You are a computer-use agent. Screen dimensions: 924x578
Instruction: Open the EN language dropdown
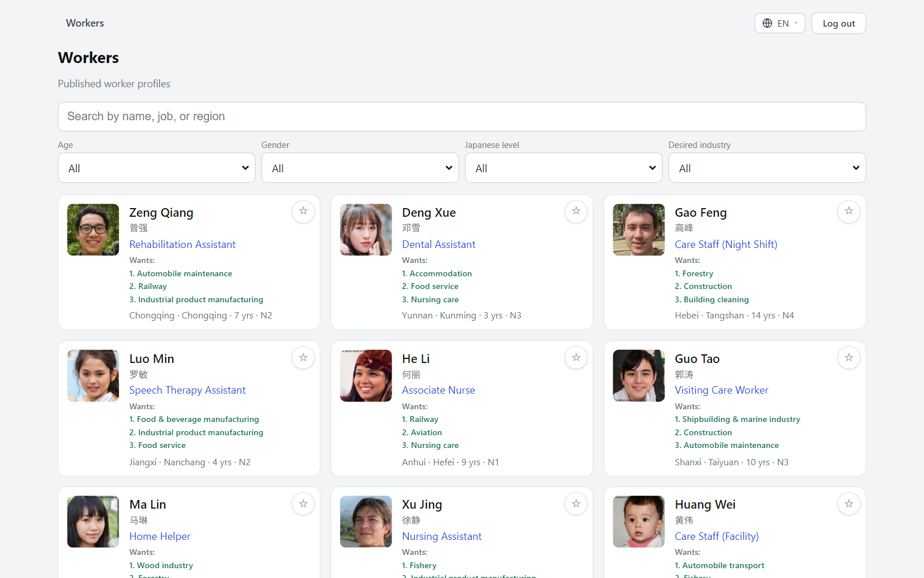click(x=780, y=23)
